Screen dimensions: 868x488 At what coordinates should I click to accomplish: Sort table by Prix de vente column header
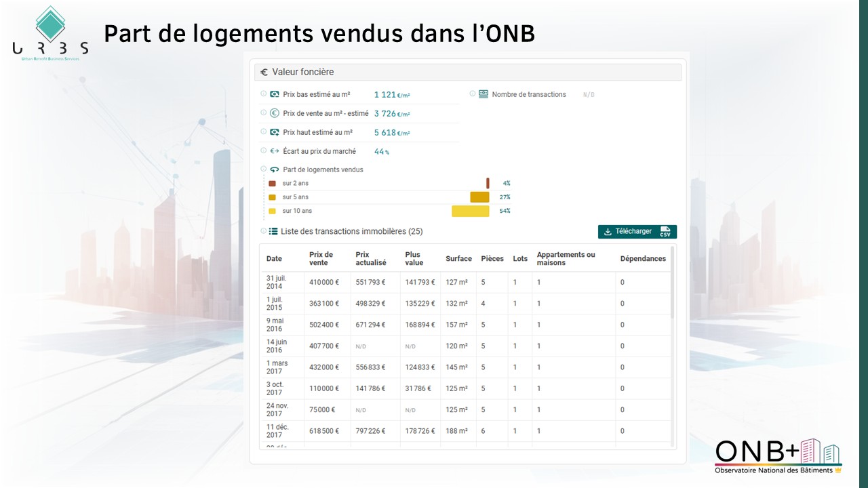coord(321,258)
